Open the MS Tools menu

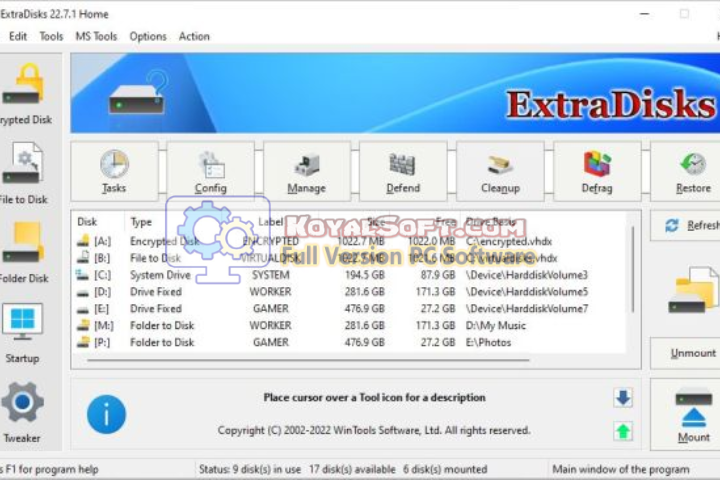(96, 36)
